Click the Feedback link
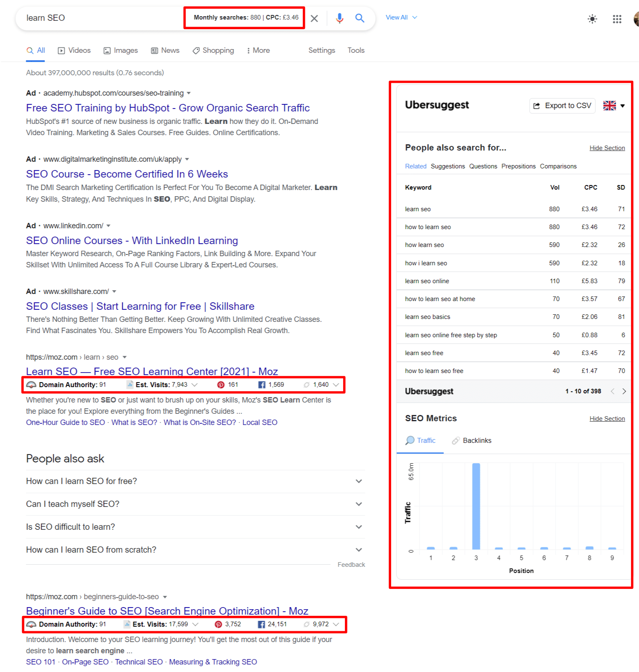Viewport: 639px width, 672px height. (x=351, y=565)
